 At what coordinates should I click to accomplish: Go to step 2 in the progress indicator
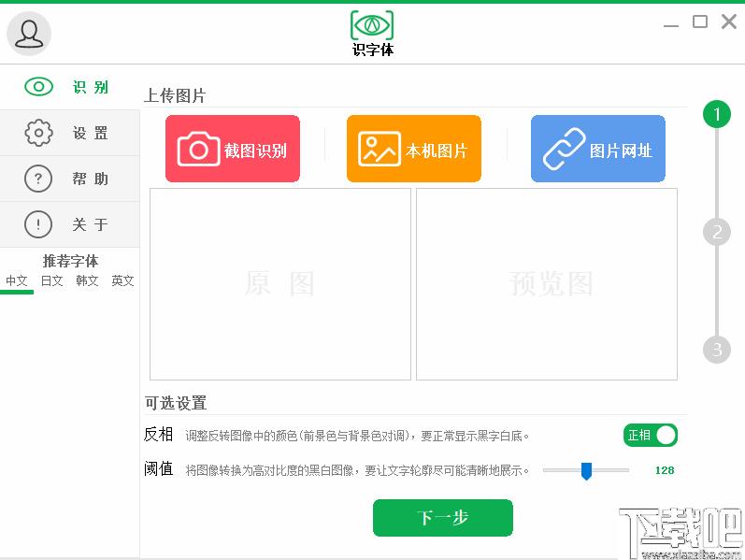click(x=717, y=232)
